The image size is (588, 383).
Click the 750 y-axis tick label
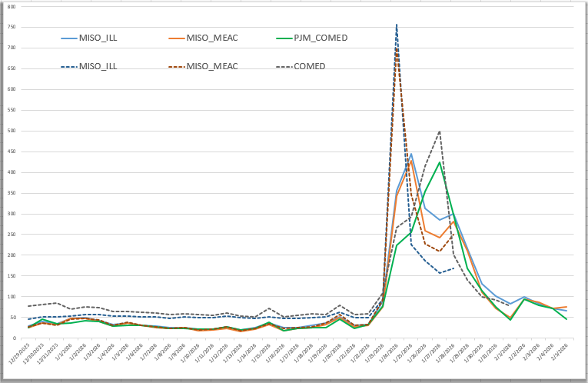click(11, 27)
